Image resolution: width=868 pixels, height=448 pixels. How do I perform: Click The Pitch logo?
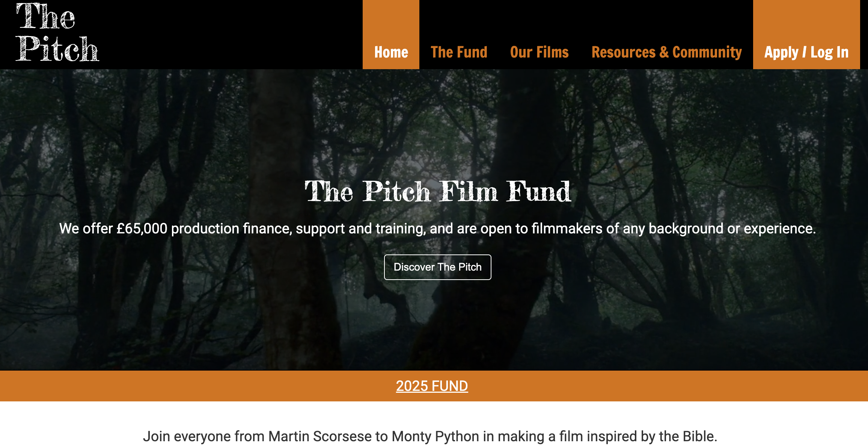coord(57,33)
